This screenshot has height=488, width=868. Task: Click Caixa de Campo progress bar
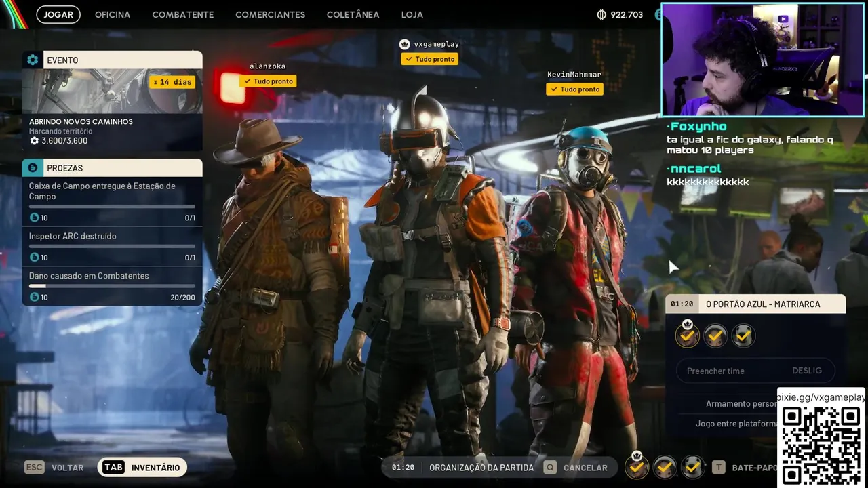point(112,207)
